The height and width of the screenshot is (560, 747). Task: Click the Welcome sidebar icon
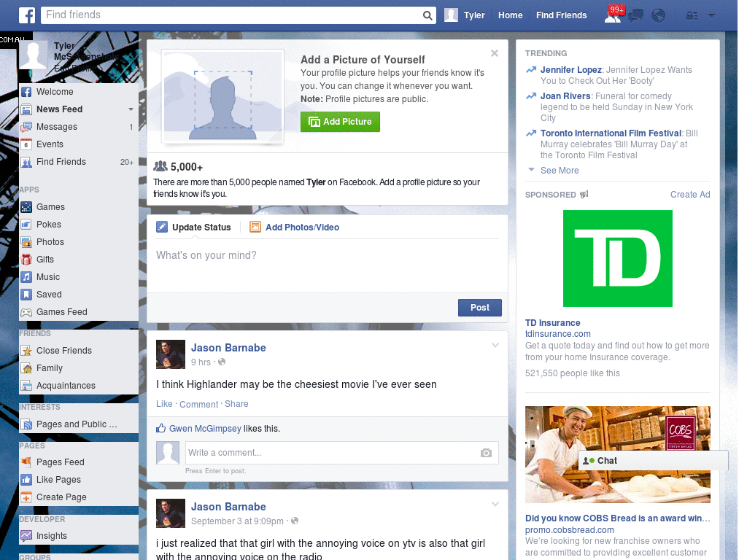click(27, 92)
